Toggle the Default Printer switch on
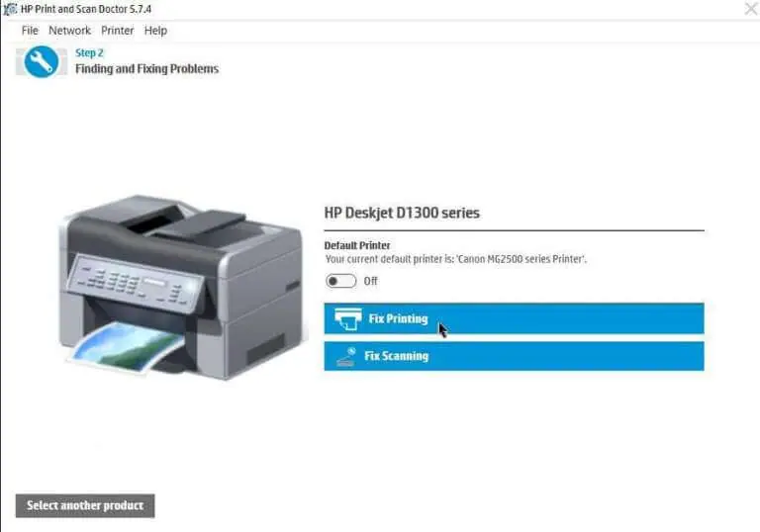 (340, 281)
